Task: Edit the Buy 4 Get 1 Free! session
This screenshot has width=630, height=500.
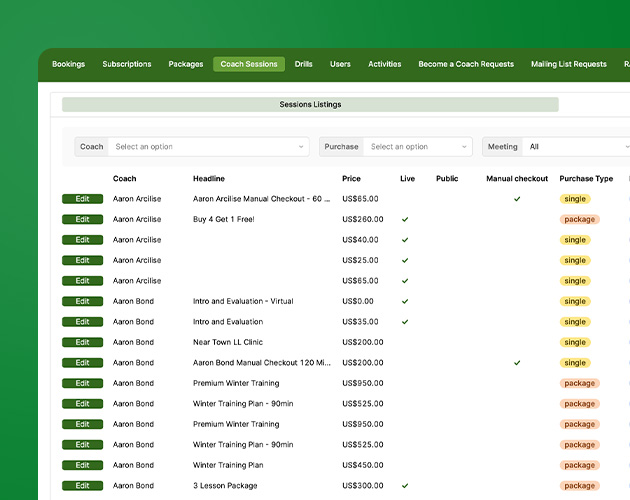Action: [x=82, y=219]
